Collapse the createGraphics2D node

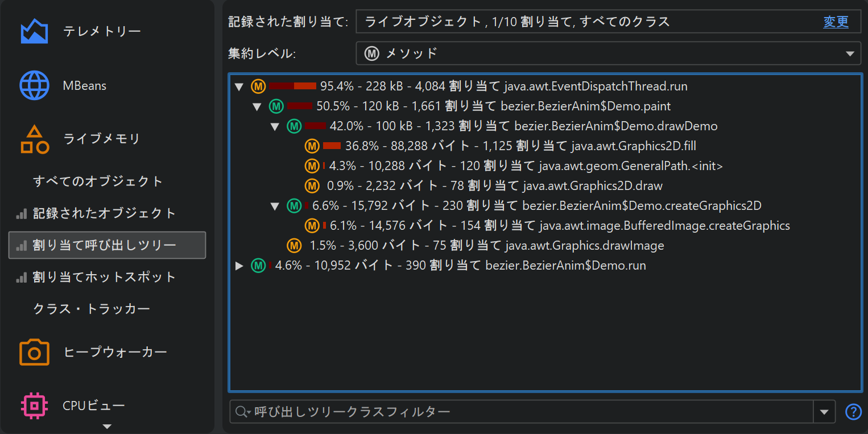coord(275,206)
